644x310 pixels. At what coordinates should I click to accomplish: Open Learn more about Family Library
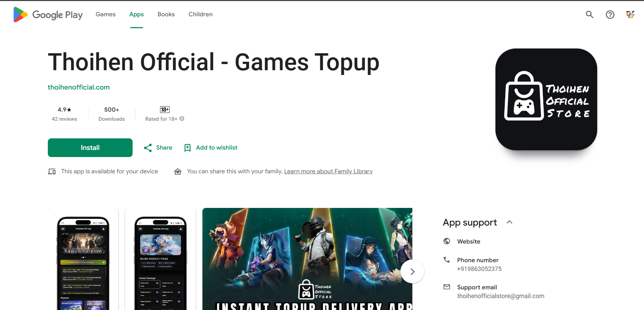328,171
